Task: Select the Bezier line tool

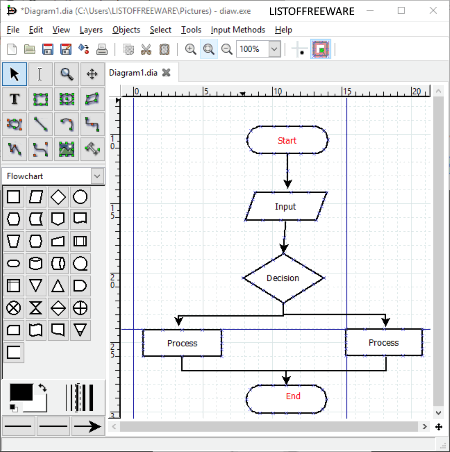Action: point(40,149)
